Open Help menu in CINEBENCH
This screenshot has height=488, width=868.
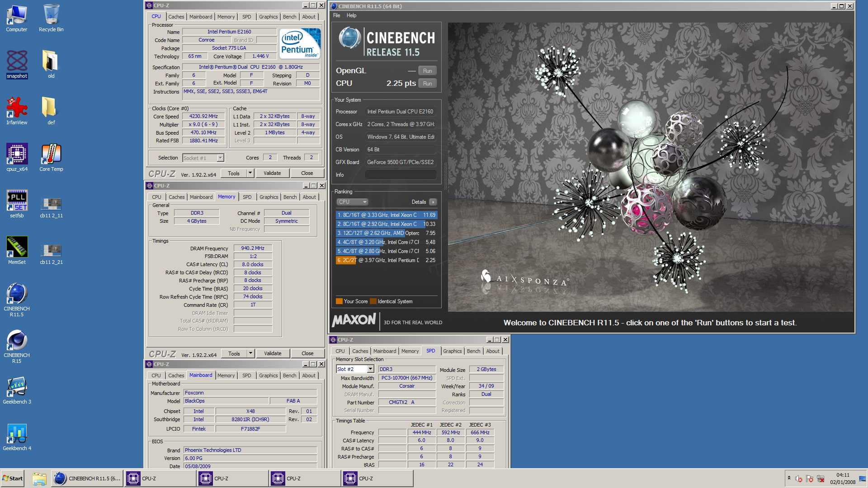(351, 15)
